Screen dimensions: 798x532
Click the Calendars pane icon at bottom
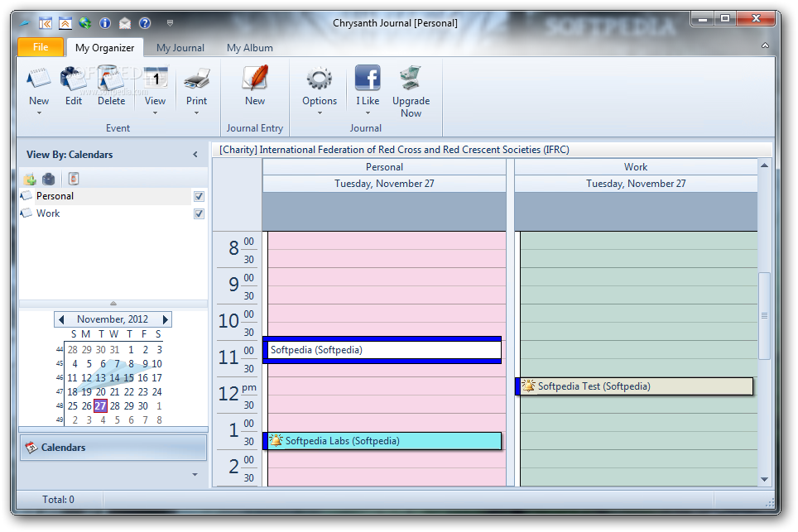(x=31, y=448)
